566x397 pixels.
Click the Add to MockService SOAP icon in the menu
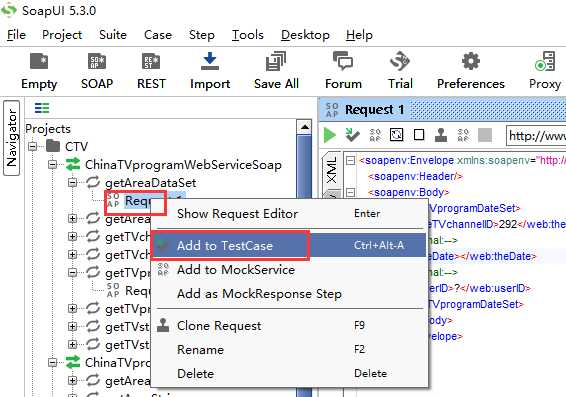163,270
